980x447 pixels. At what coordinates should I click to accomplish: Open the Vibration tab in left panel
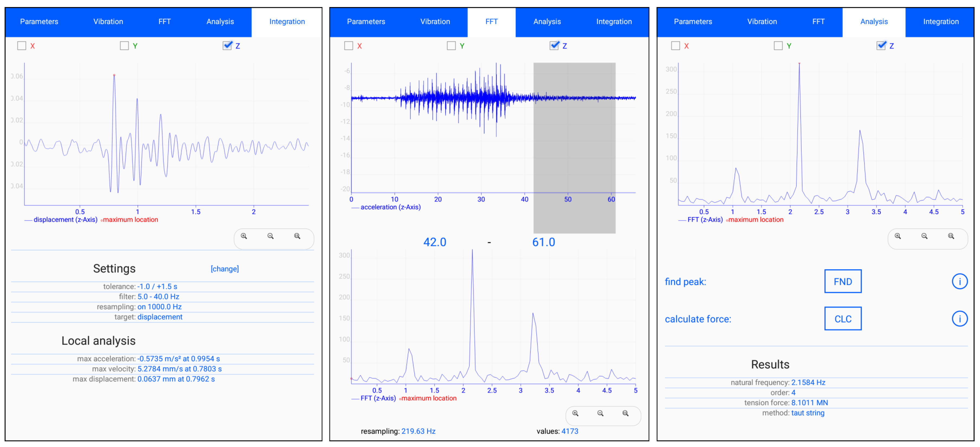[108, 22]
